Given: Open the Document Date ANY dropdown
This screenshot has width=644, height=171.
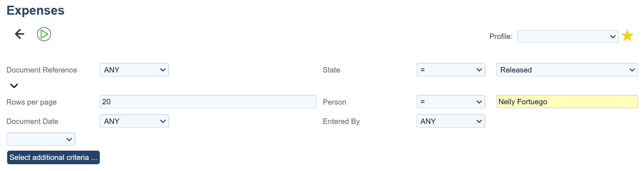Looking at the screenshot, I should coord(134,121).
